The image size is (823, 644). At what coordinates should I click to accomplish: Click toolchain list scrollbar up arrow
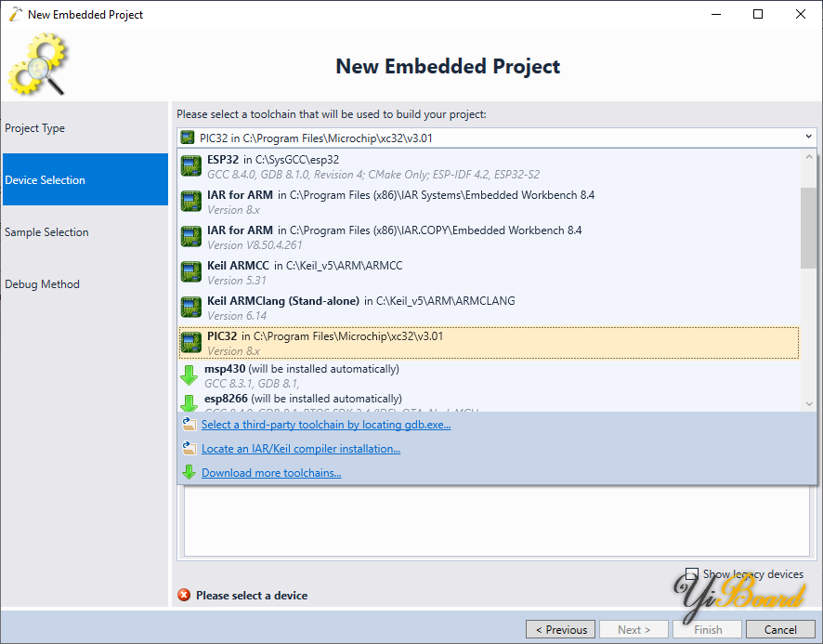[809, 156]
